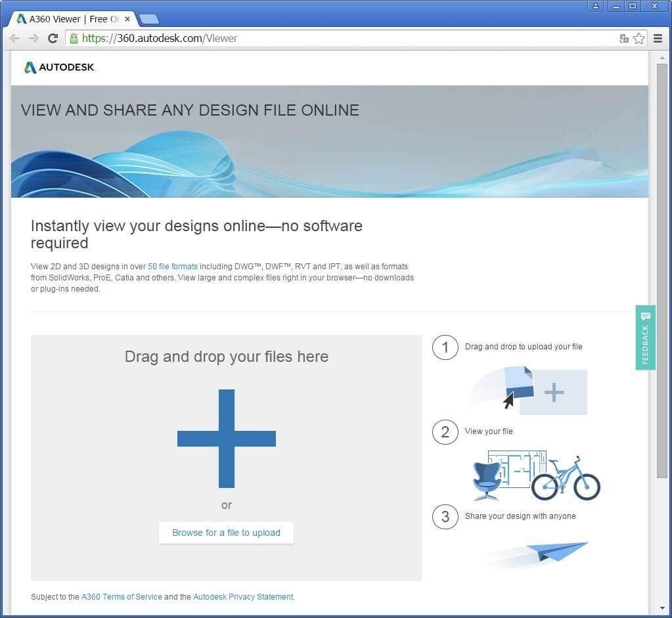Click the browser forward arrow
The image size is (672, 618).
pos(34,39)
